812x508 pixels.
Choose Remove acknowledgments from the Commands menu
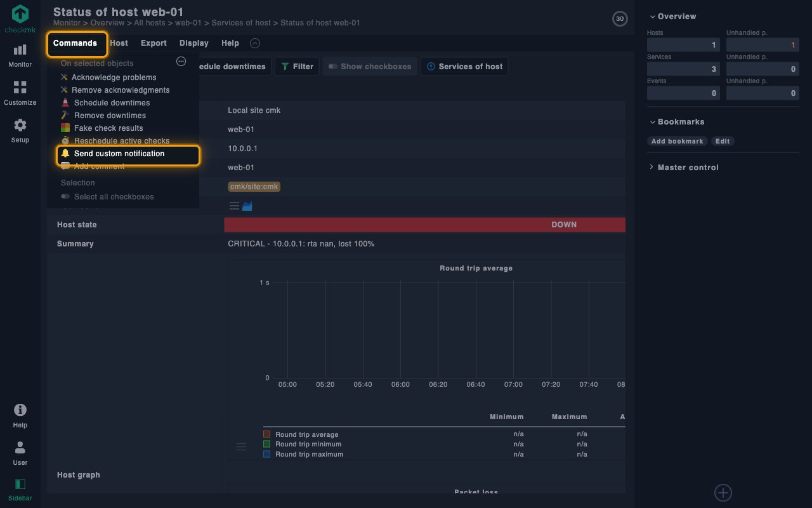click(115, 90)
